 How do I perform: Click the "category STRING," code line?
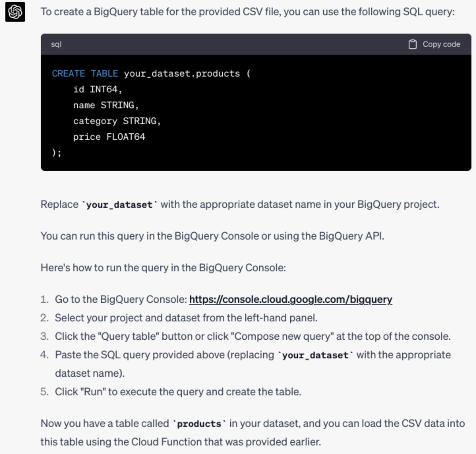pos(117,121)
